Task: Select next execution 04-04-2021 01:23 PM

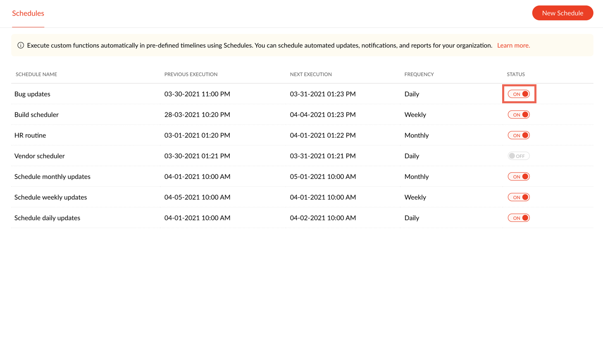Action: coord(323,115)
